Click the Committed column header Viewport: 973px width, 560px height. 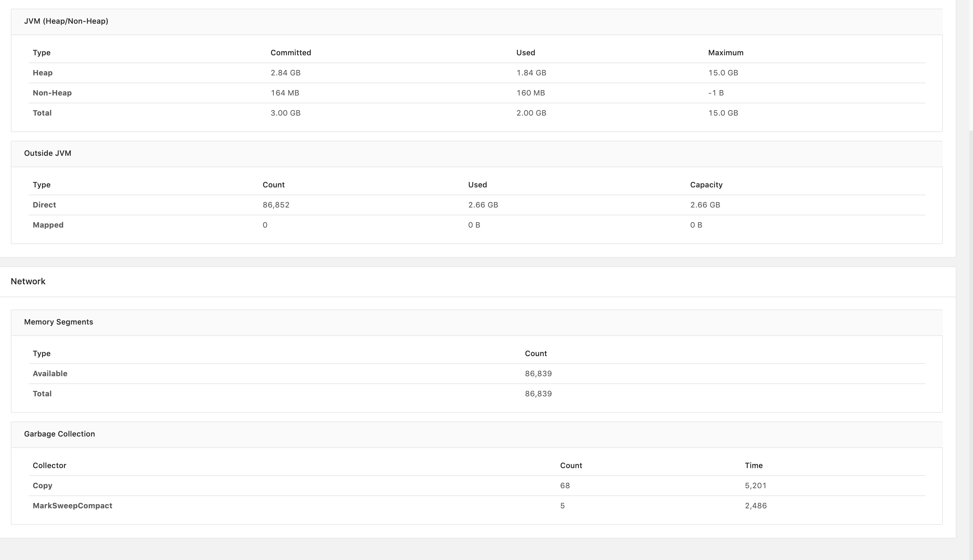(291, 53)
